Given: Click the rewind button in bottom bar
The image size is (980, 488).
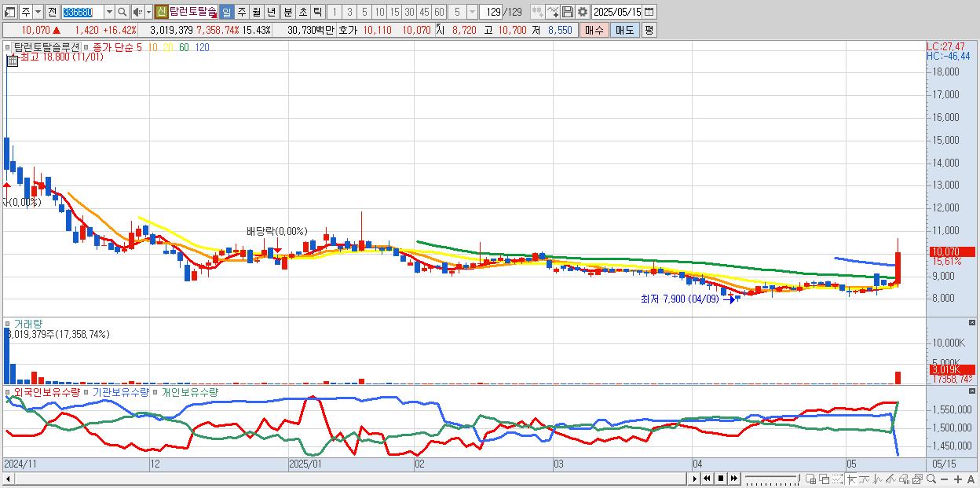Looking at the screenshot, I should [x=708, y=478].
